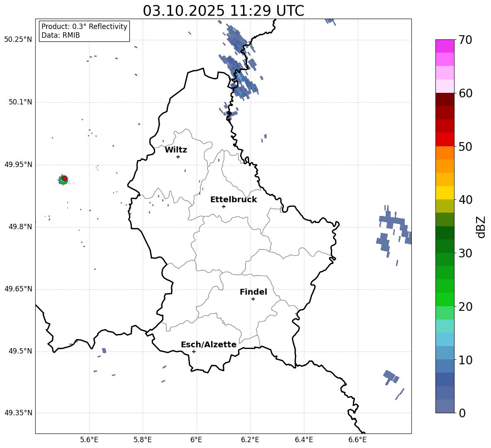Click the dBZ colorbar axis label
Viewport: 491px width, 448px height.
481,227
